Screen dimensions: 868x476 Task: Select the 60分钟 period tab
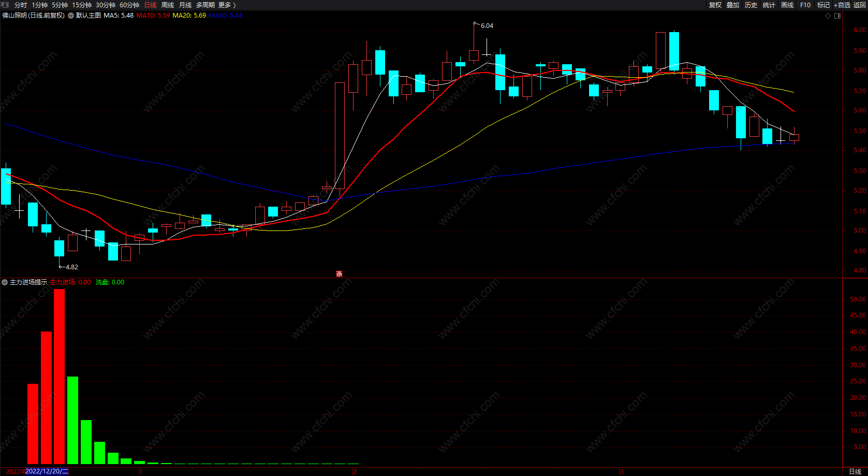tap(129, 5)
